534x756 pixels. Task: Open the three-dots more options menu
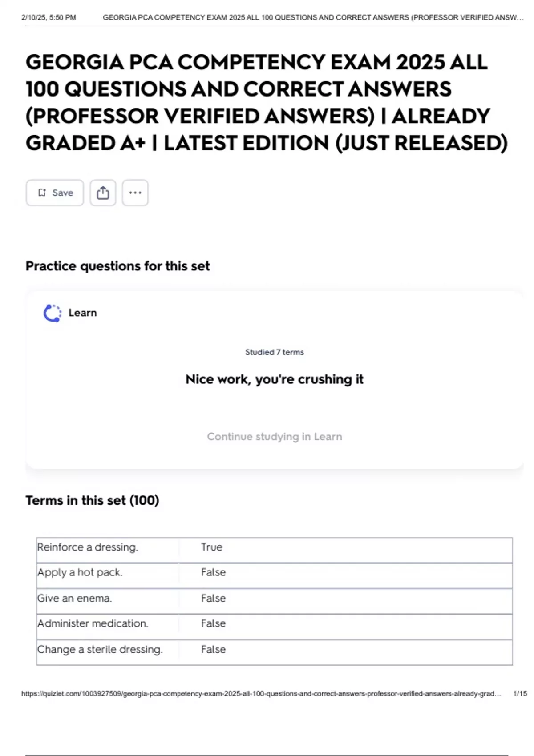(x=135, y=193)
